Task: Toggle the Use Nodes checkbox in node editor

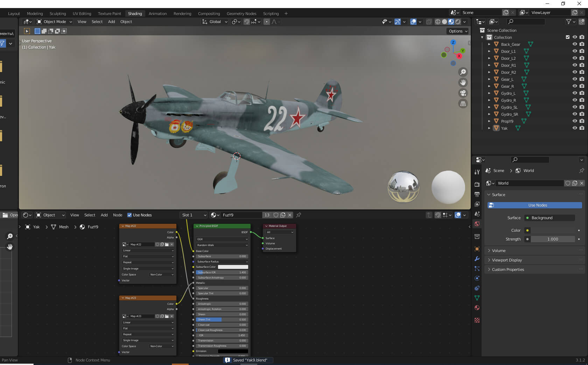Action: pos(129,215)
